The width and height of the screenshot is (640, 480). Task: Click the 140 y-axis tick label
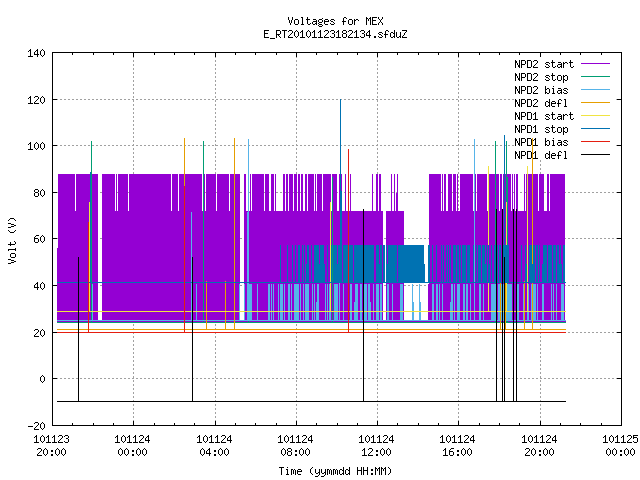pos(36,53)
